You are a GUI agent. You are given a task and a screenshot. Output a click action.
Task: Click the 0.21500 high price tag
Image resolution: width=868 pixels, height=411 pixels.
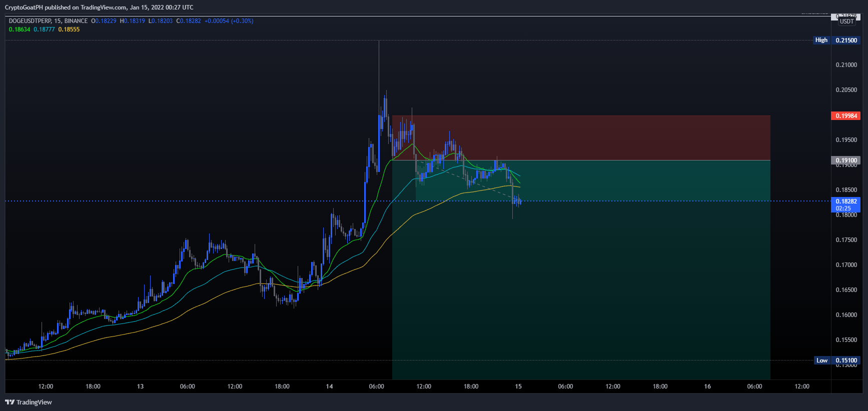846,40
